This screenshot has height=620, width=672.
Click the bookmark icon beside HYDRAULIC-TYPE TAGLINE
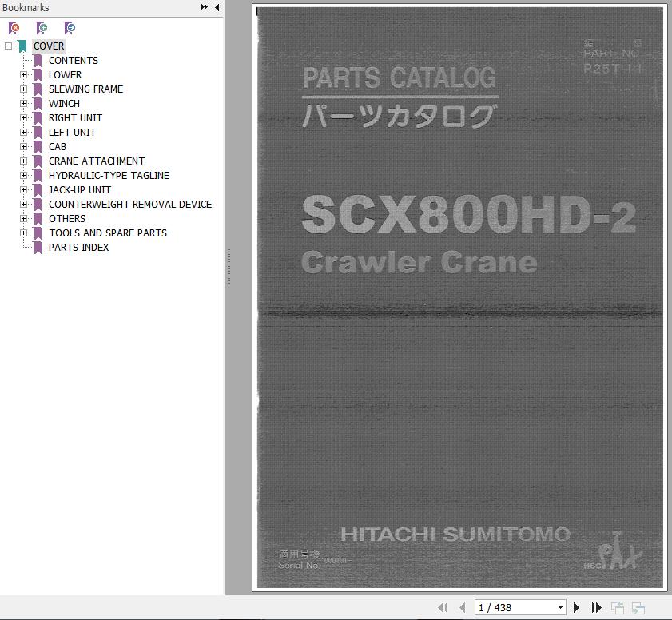(x=38, y=175)
